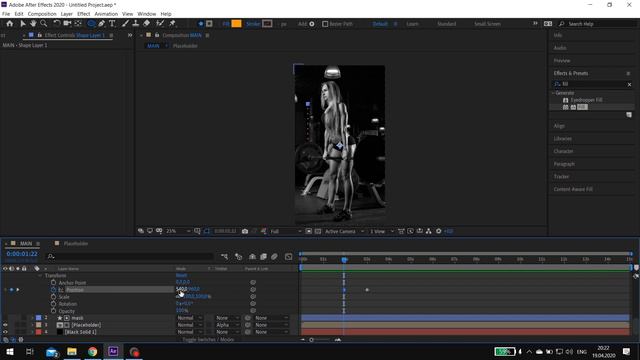
Task: Expand the Character panel
Action: [x=563, y=151]
